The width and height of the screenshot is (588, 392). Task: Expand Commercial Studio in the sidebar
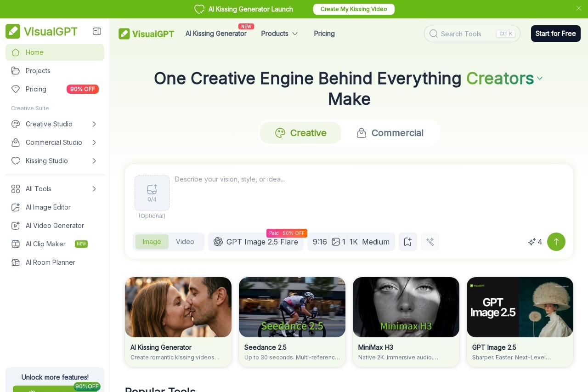pyautogui.click(x=55, y=142)
